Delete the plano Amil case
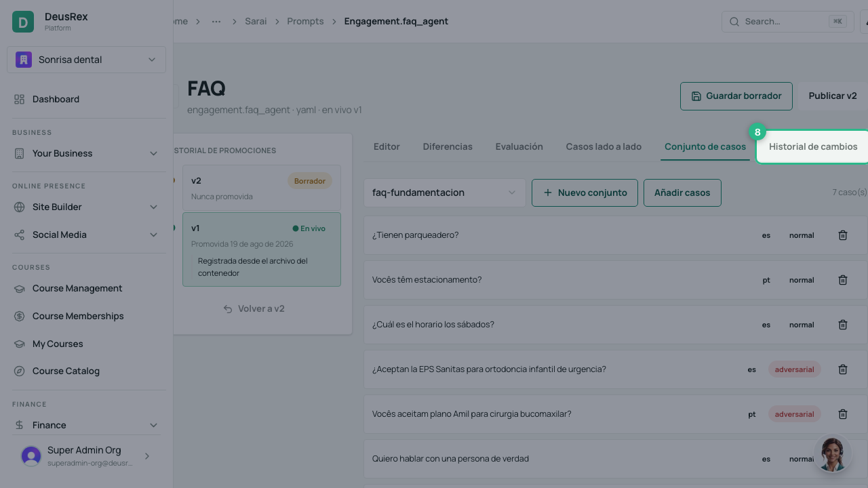 [x=843, y=414]
